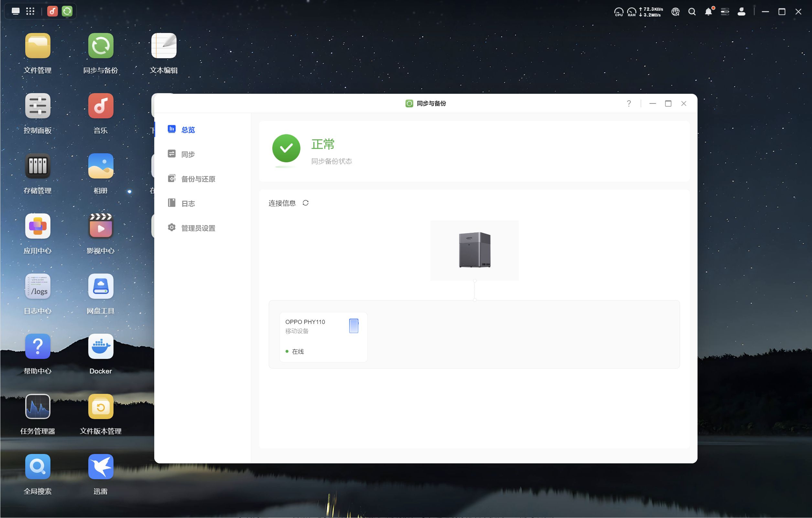Click the global search magnifier in the top bar

[692, 12]
